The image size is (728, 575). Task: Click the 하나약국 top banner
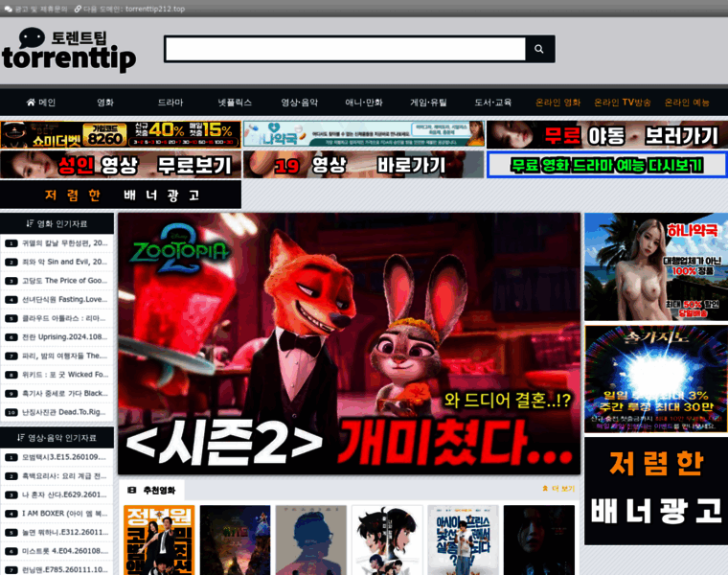click(x=364, y=134)
